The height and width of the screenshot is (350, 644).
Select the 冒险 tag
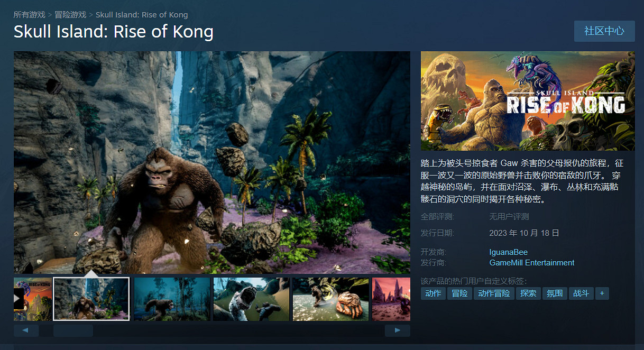pyautogui.click(x=459, y=293)
